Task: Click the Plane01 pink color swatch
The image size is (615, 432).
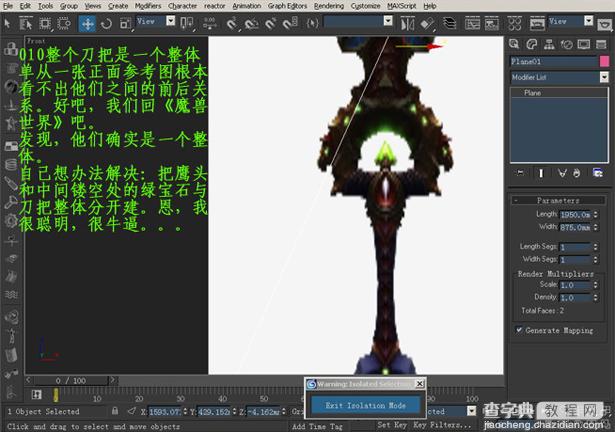Action: tap(604, 61)
